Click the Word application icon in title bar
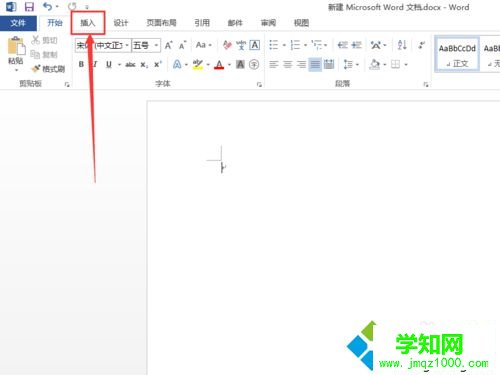 pos(11,7)
